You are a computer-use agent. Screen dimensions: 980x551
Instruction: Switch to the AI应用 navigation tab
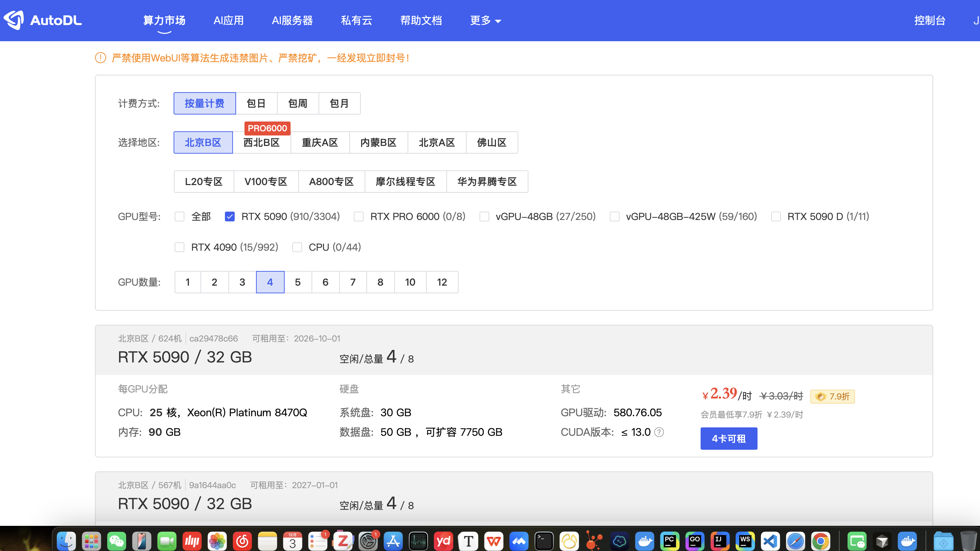pyautogui.click(x=228, y=21)
